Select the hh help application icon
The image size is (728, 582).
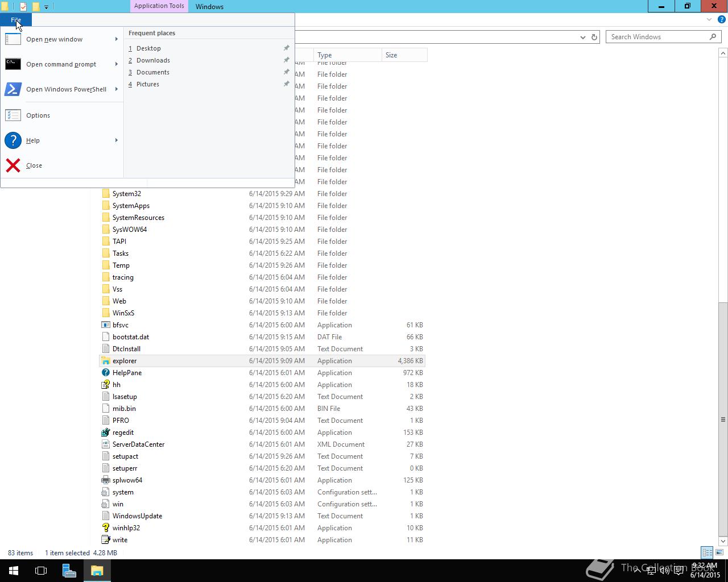[x=106, y=385]
